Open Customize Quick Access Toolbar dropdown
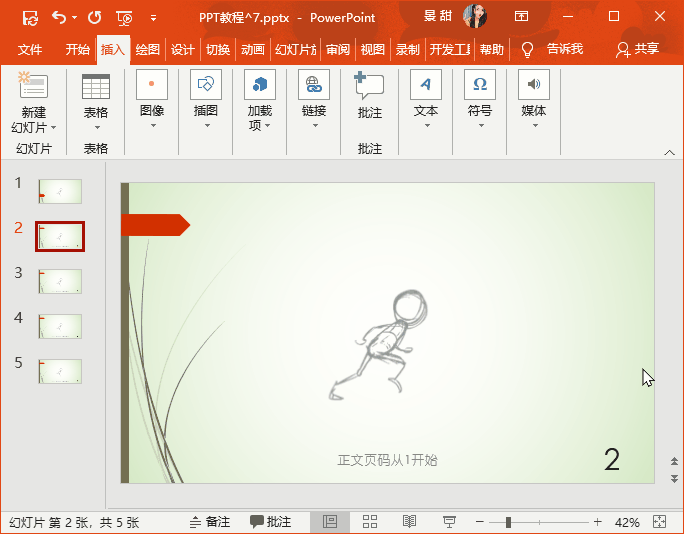This screenshot has height=534, width=684. click(153, 18)
